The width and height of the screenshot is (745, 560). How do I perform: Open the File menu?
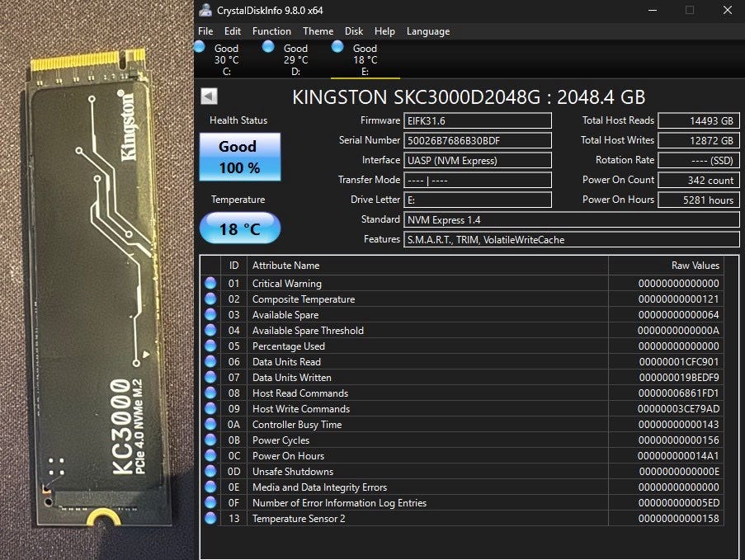pos(205,31)
